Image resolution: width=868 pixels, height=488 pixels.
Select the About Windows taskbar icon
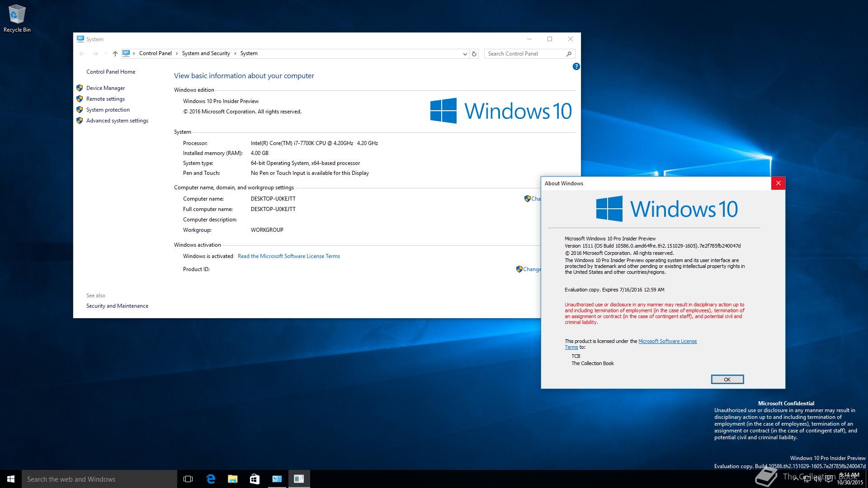click(299, 479)
